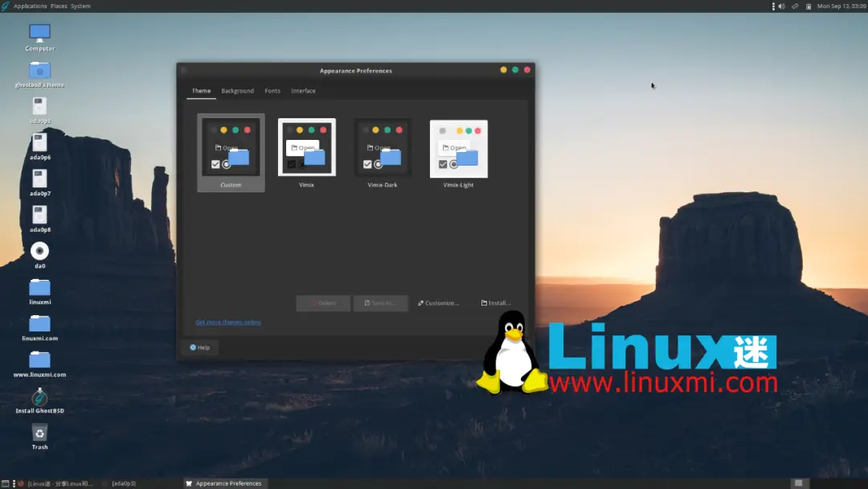Open the Computer desktop icon
The height and width of the screenshot is (489, 868).
[39, 34]
